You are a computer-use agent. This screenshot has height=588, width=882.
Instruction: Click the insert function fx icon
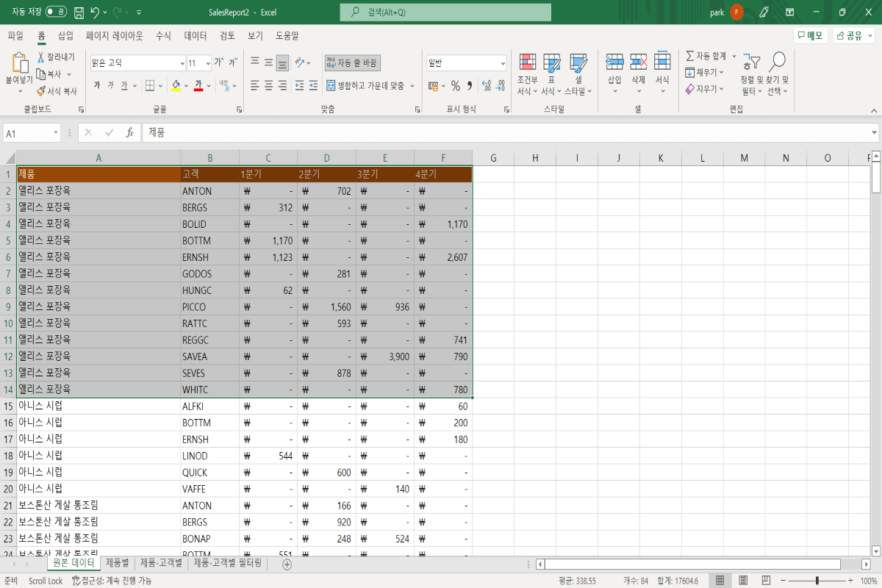(x=129, y=133)
